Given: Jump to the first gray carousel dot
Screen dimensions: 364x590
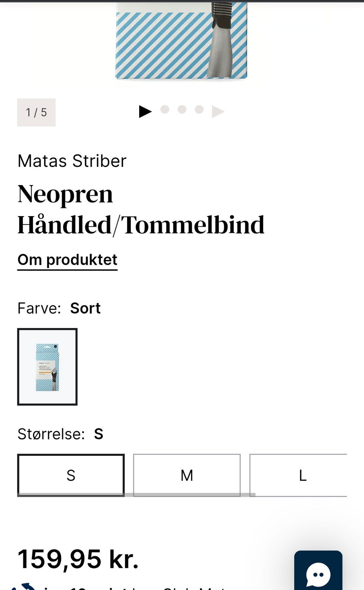Looking at the screenshot, I should (165, 110).
